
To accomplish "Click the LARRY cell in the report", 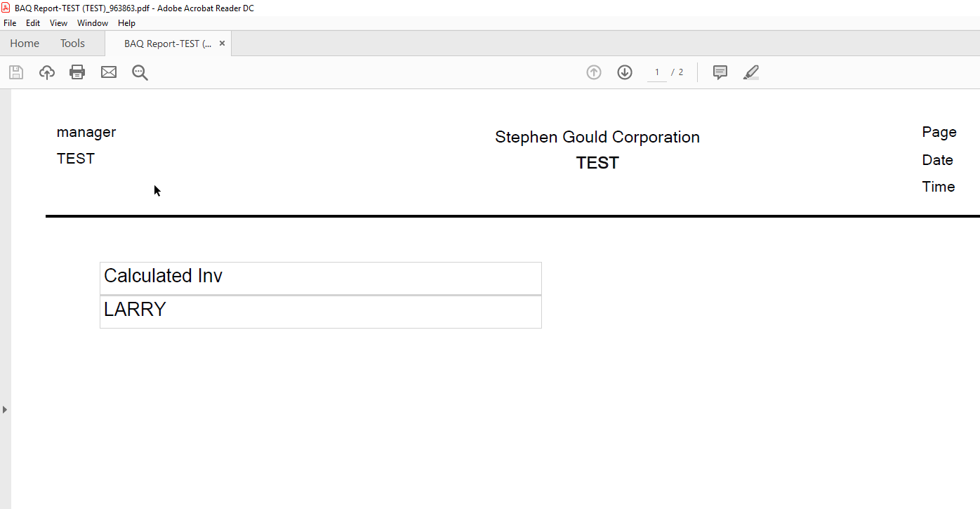I will point(320,311).
